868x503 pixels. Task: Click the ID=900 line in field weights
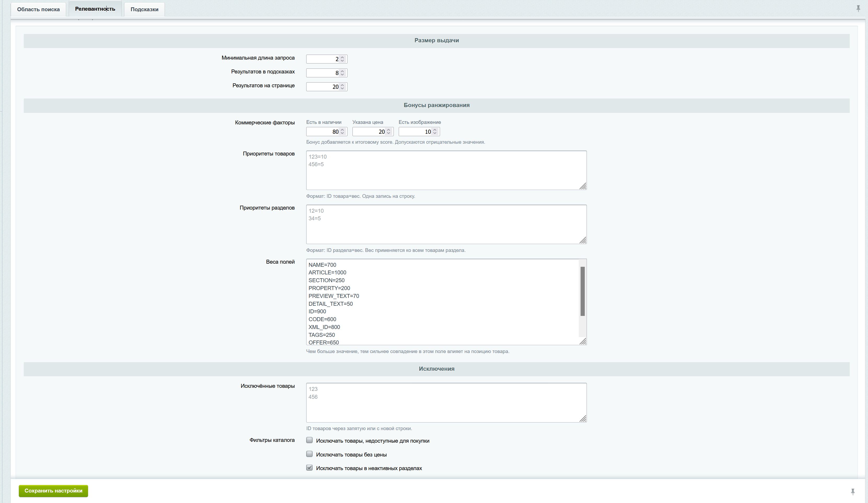point(317,311)
